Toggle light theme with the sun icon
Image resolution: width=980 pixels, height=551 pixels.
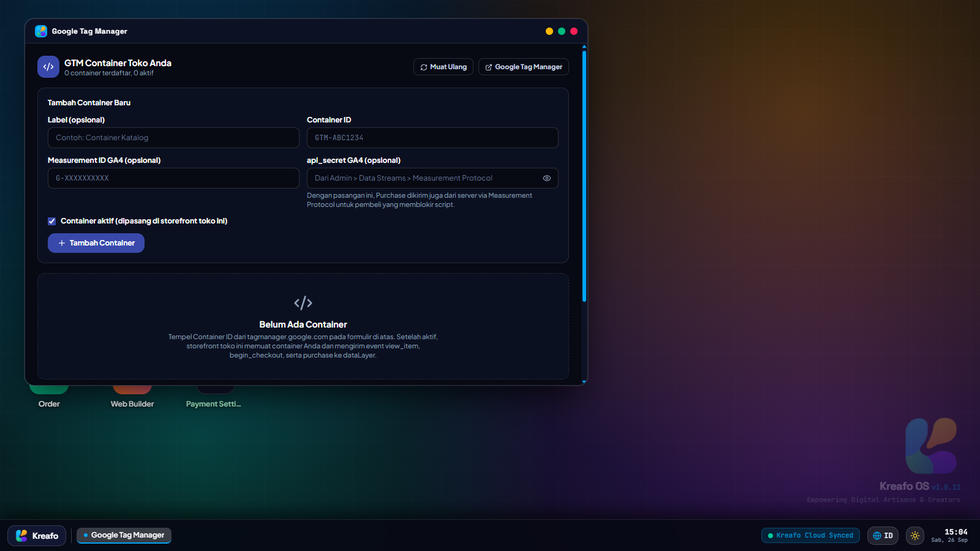[x=915, y=536]
